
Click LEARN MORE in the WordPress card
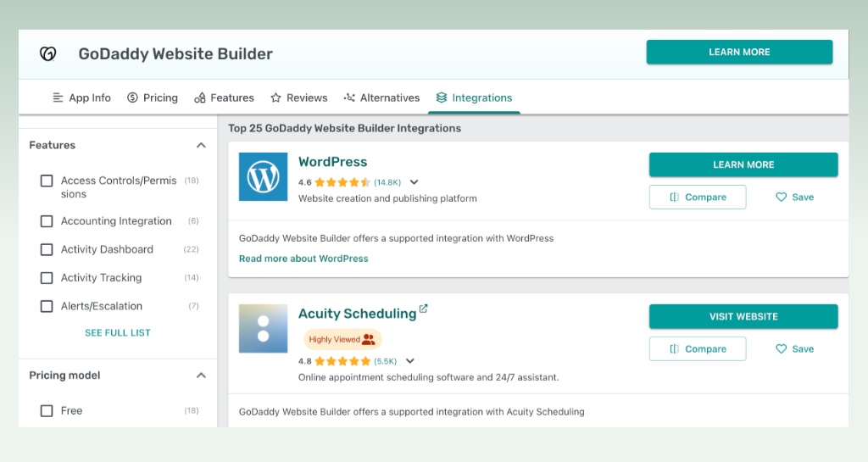[743, 165]
